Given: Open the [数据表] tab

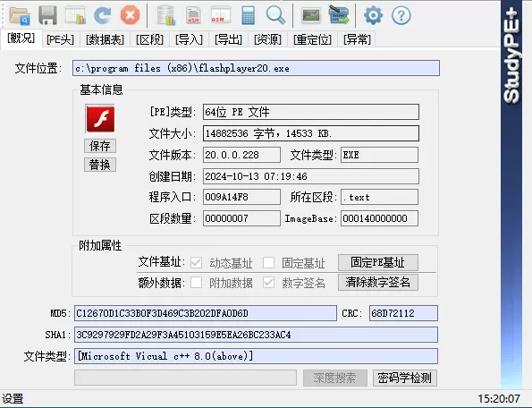Looking at the screenshot, I should point(105,39).
